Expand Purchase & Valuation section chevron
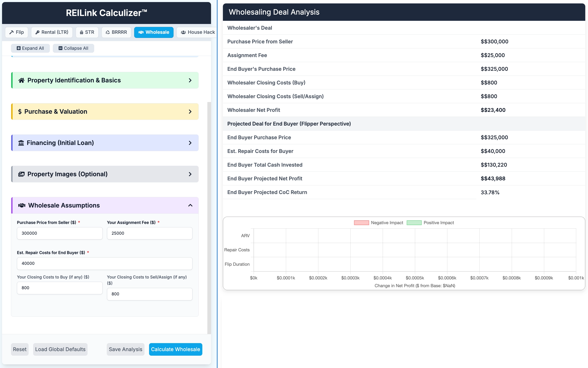588x368 pixels. click(x=190, y=112)
